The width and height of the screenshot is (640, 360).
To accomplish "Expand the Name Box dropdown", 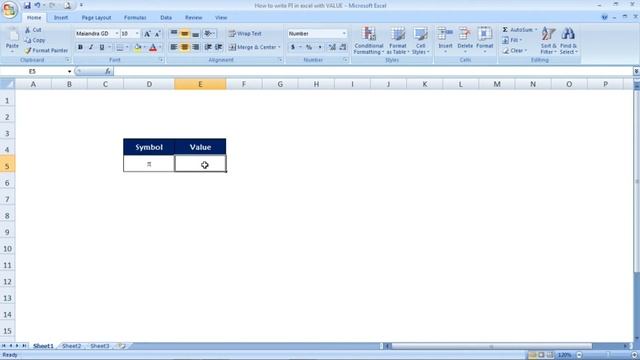I will 69,71.
